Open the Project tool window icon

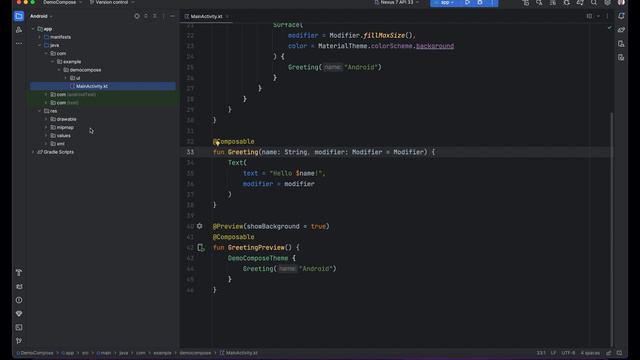[19, 16]
